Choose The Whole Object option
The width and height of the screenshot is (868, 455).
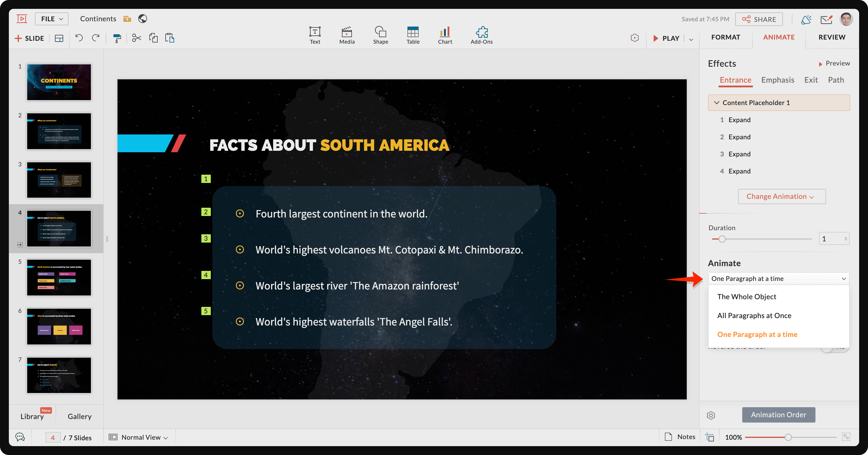pos(746,296)
